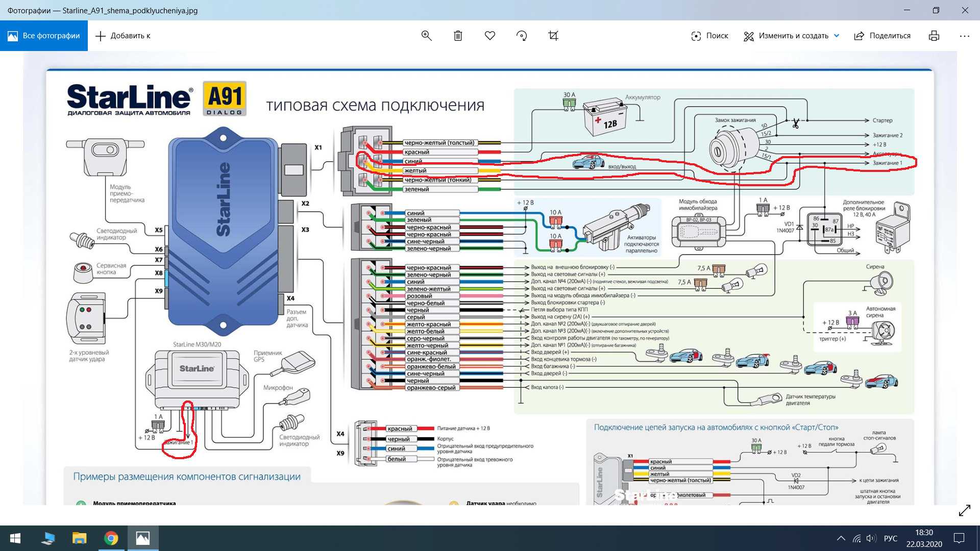
Task: Click the 'Микрофон' label
Action: coord(278,388)
